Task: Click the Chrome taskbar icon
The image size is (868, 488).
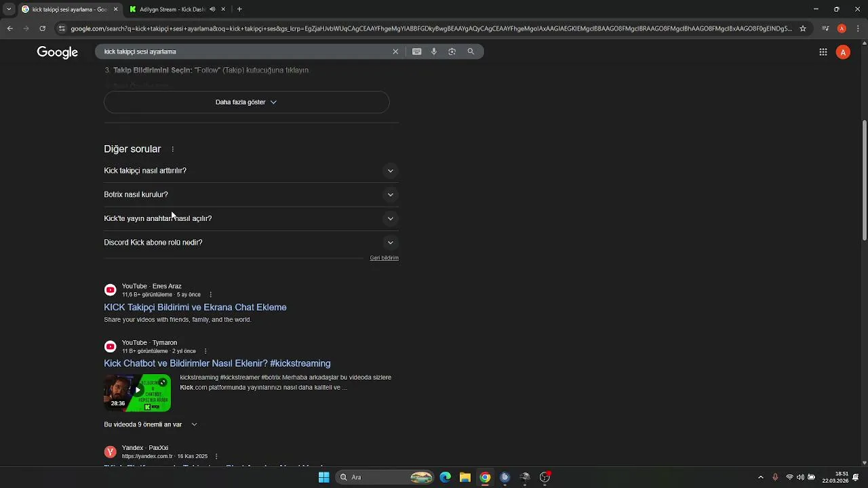Action: 485,477
